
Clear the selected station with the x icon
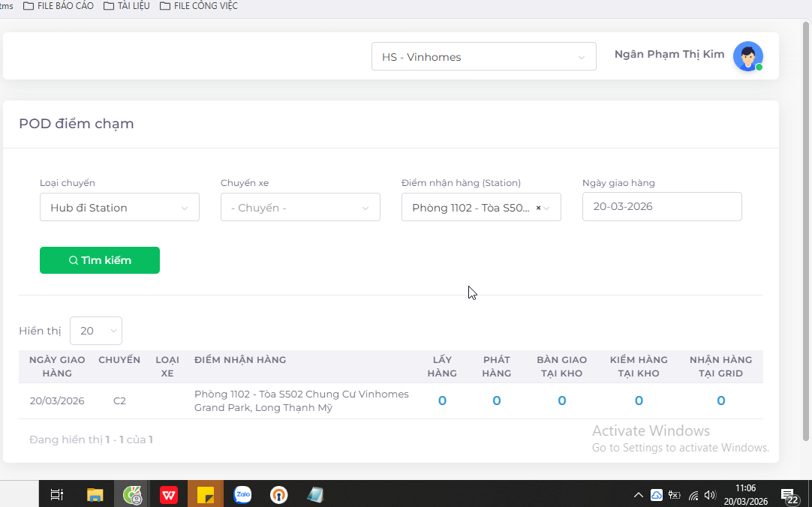tap(538, 208)
